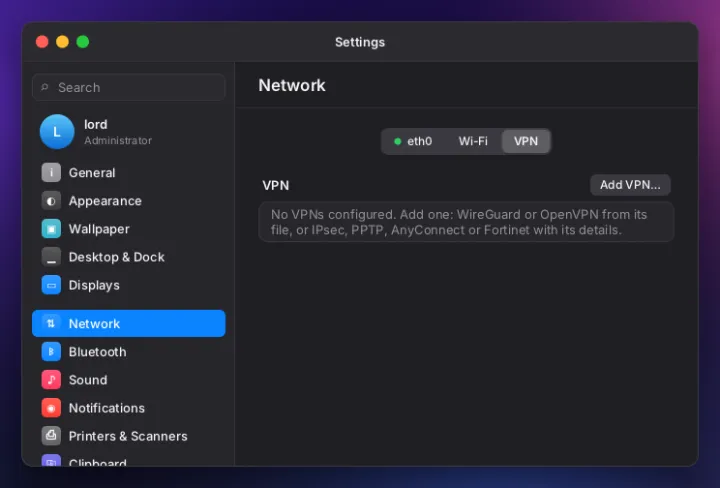The height and width of the screenshot is (488, 720).
Task: Click the General sidebar icon
Action: click(51, 173)
